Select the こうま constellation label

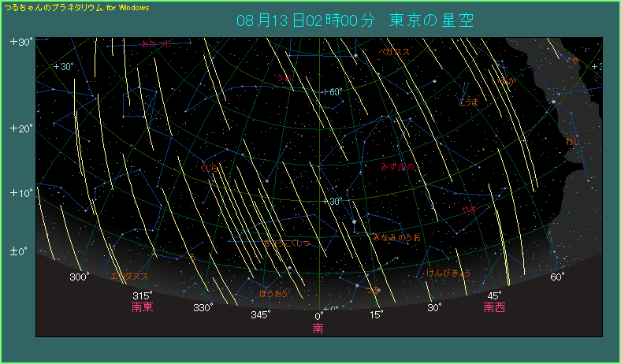468,102
